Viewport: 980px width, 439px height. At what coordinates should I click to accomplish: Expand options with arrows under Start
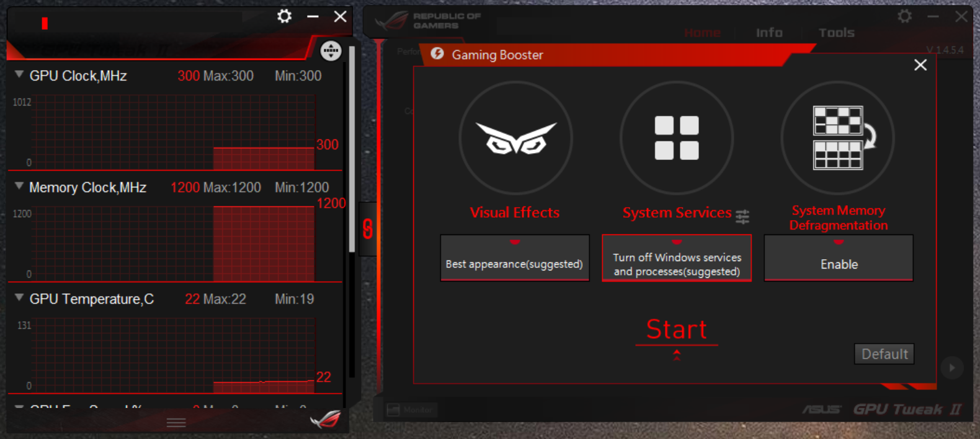(677, 355)
